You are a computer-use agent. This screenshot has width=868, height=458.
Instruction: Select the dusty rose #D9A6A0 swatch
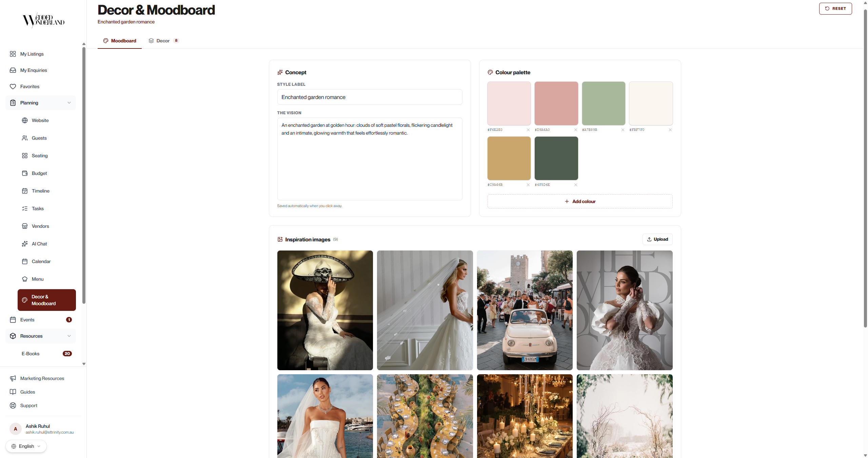tap(556, 103)
